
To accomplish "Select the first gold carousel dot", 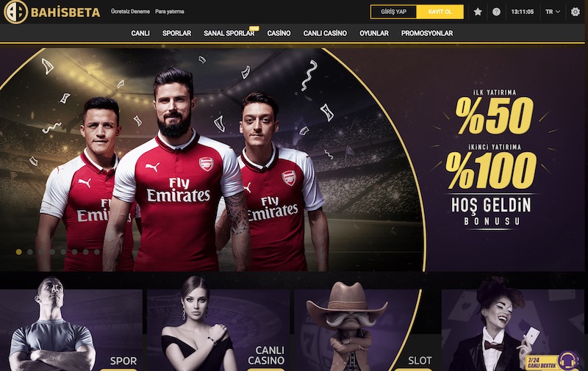I will click(x=19, y=252).
